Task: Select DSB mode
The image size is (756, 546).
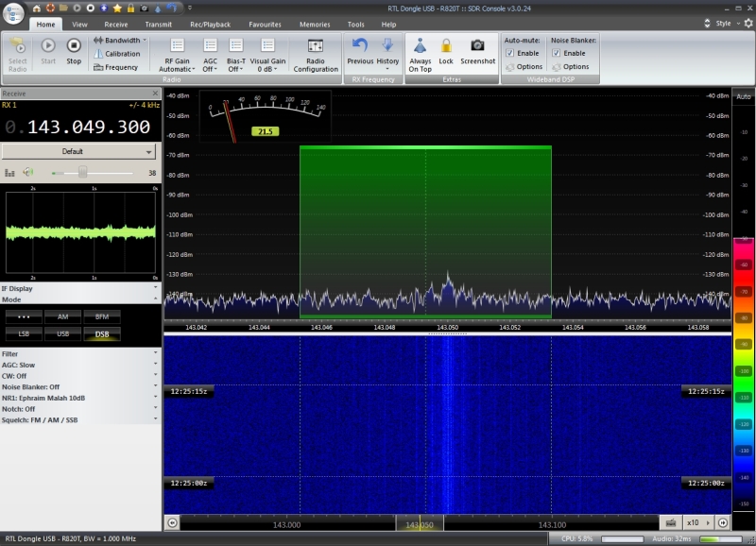Action: tap(102, 334)
